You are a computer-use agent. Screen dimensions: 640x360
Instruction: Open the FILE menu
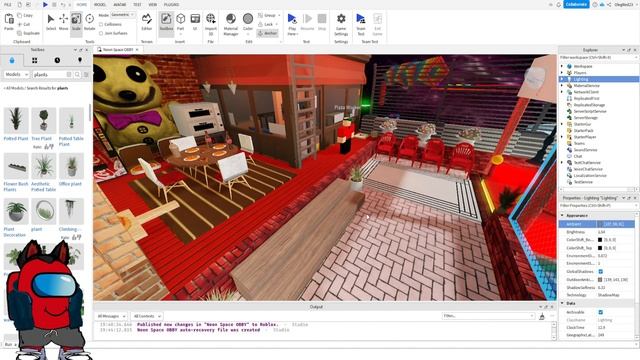tap(8, 4)
